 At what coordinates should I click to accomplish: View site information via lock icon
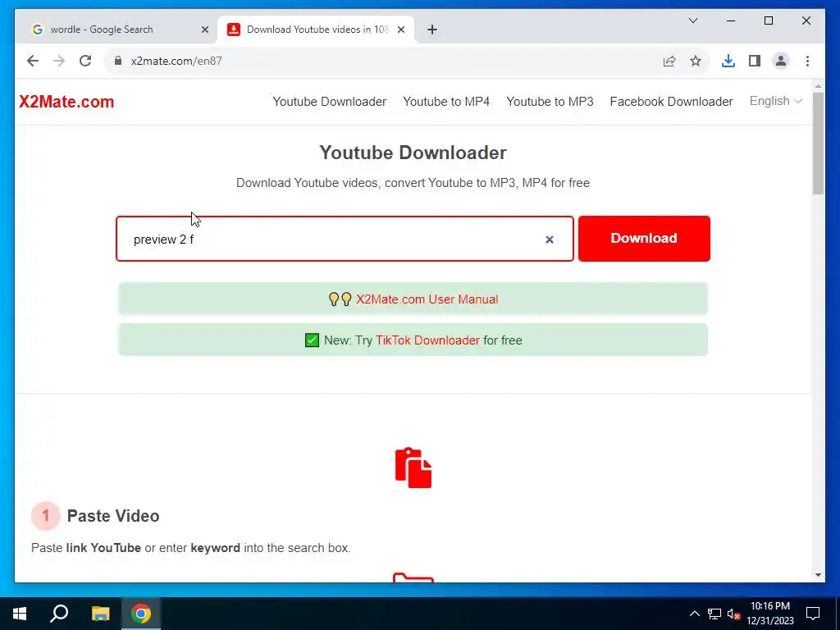[118, 61]
